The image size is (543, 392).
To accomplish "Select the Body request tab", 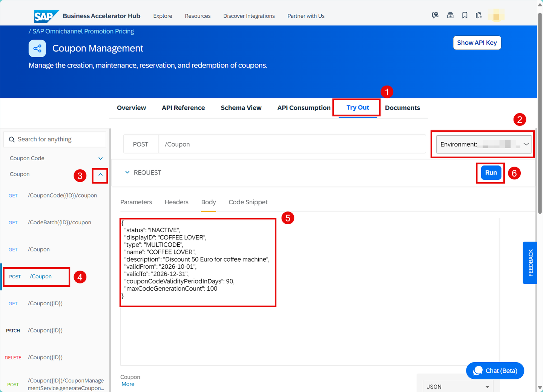I will click(x=209, y=202).
